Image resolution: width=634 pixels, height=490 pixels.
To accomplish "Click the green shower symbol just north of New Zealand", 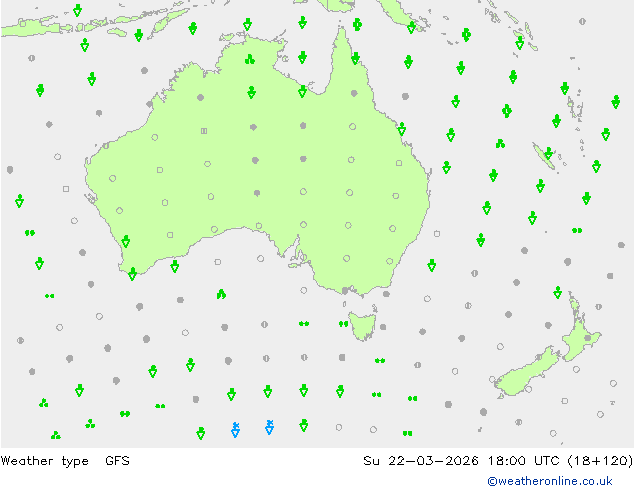I will 558,292.
